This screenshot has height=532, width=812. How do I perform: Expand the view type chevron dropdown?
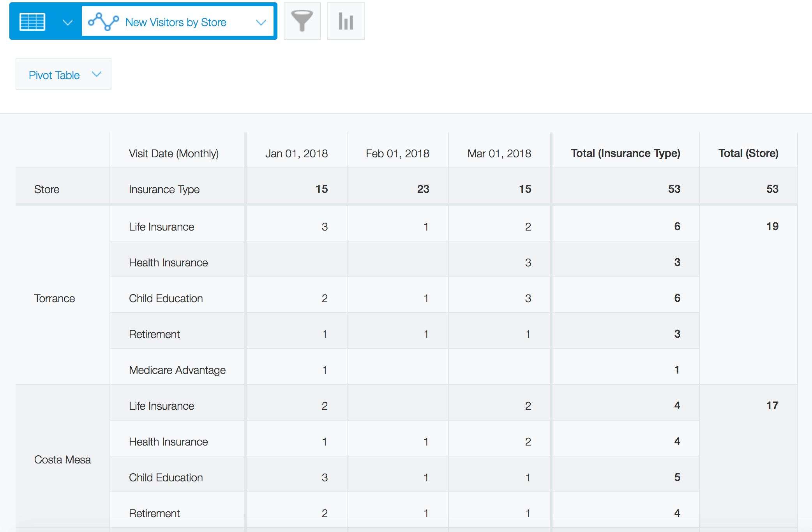point(68,22)
